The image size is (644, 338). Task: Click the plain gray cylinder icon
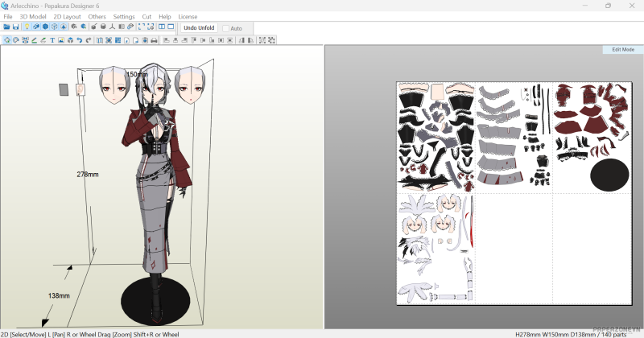(103, 27)
